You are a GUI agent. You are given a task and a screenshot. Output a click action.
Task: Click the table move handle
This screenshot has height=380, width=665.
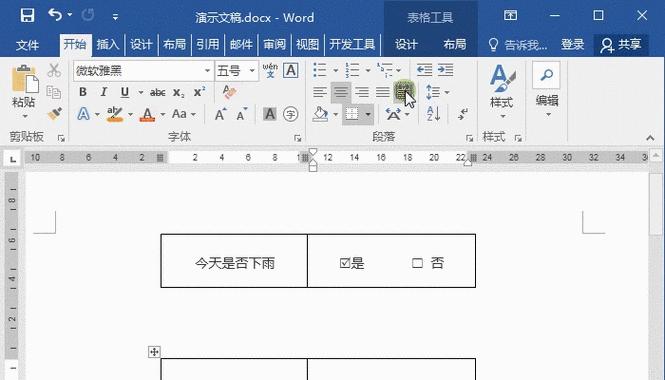[x=154, y=352]
